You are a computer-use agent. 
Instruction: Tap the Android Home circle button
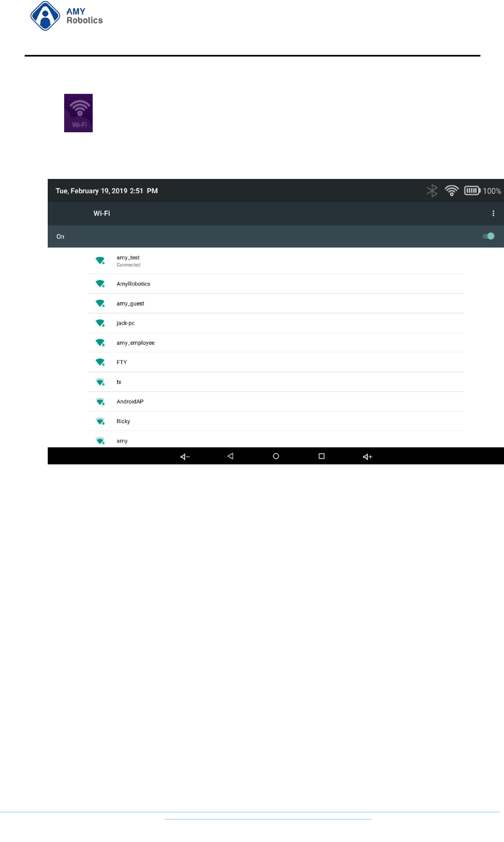276,456
